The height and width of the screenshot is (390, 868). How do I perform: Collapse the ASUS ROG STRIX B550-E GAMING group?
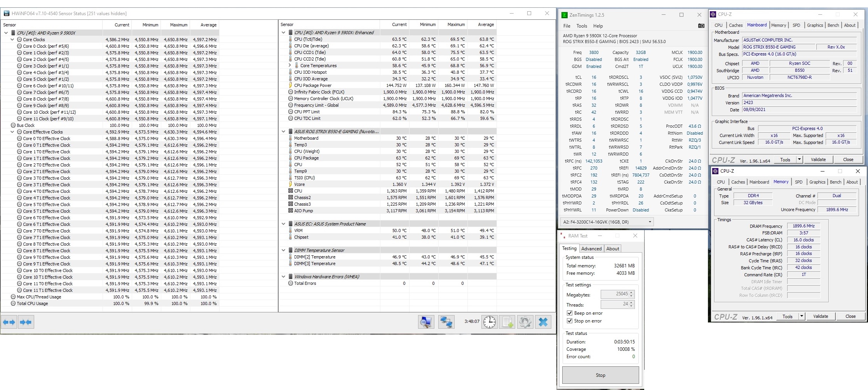(283, 132)
